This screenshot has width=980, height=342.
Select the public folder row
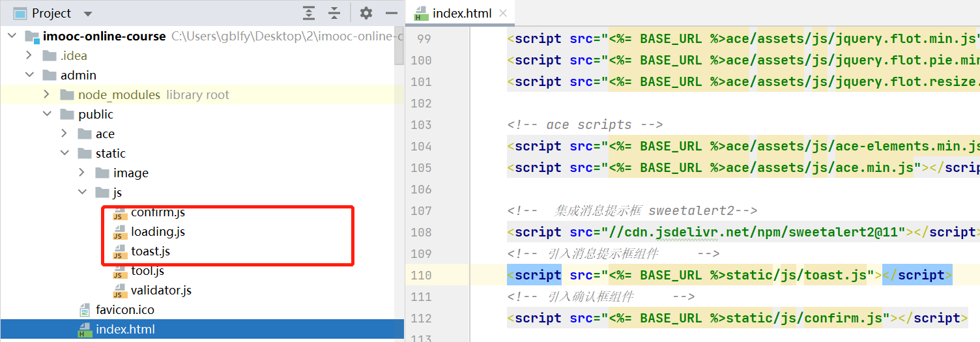[96, 114]
